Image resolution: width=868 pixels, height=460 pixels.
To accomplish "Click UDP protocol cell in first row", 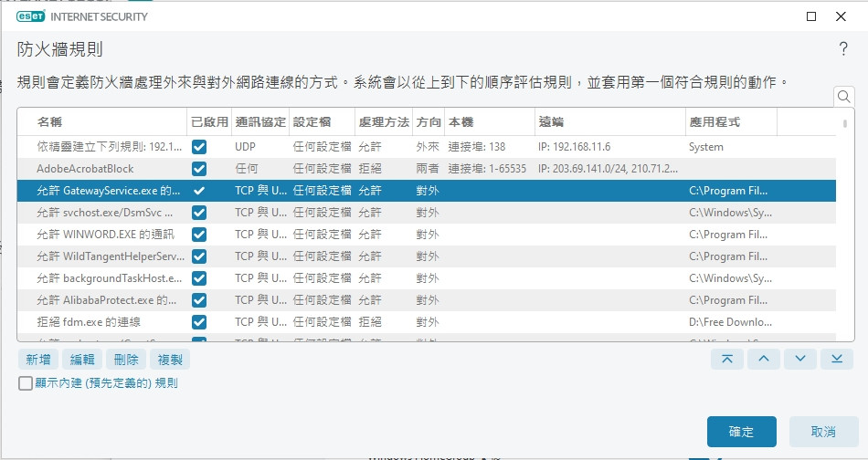I will pyautogui.click(x=245, y=147).
